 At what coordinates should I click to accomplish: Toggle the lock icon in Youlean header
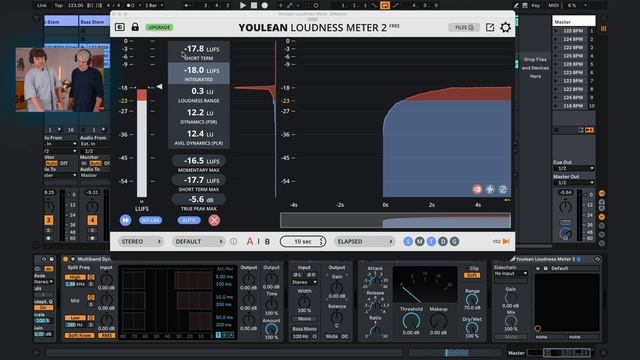click(x=135, y=27)
